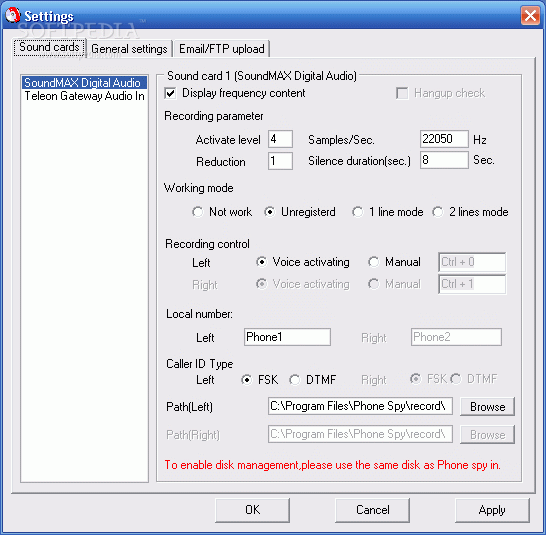Image resolution: width=546 pixels, height=535 pixels.
Task: Switch to General settings tab
Action: pos(129,49)
